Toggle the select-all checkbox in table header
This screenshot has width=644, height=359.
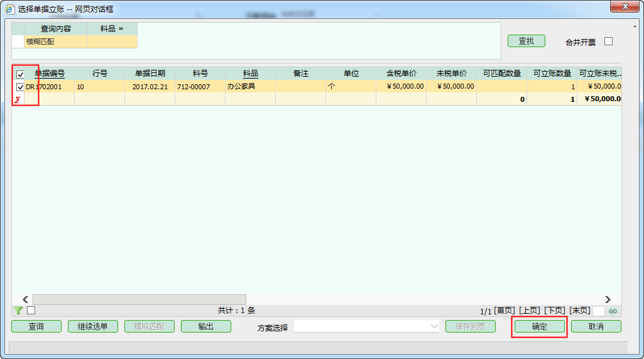tap(20, 74)
